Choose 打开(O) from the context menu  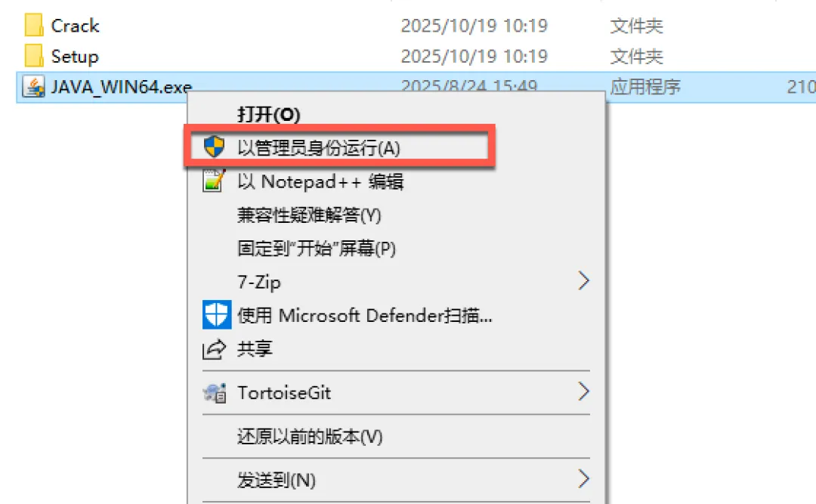(x=268, y=114)
